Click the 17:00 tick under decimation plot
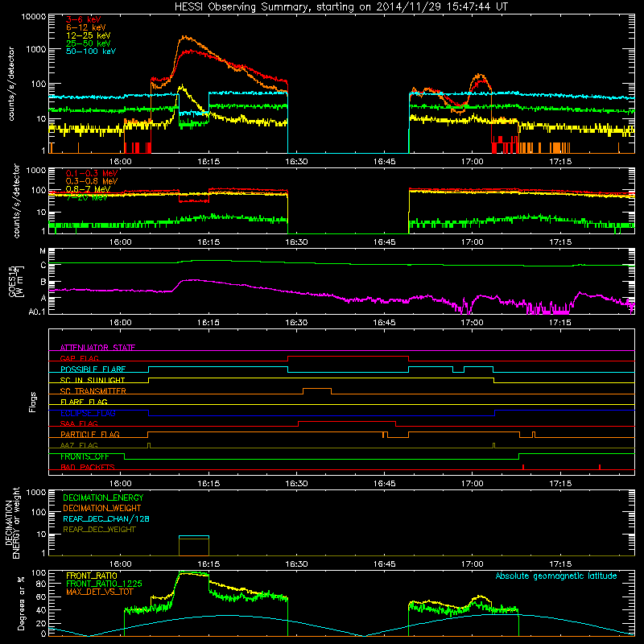 coord(473,564)
